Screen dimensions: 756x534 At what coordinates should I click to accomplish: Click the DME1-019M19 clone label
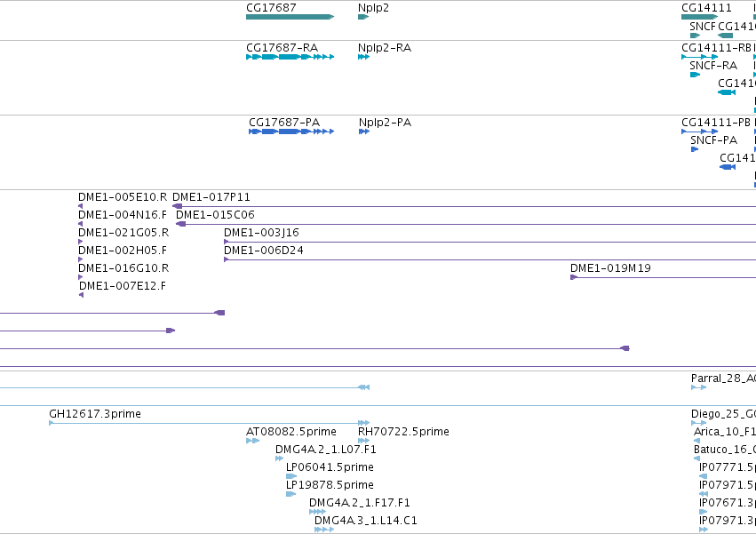coord(610,268)
